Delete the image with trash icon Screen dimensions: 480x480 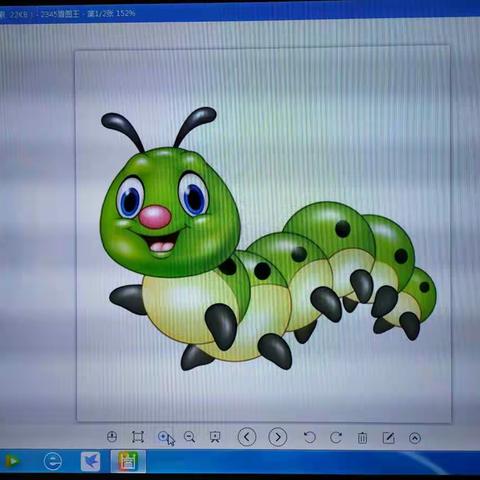coord(362,438)
